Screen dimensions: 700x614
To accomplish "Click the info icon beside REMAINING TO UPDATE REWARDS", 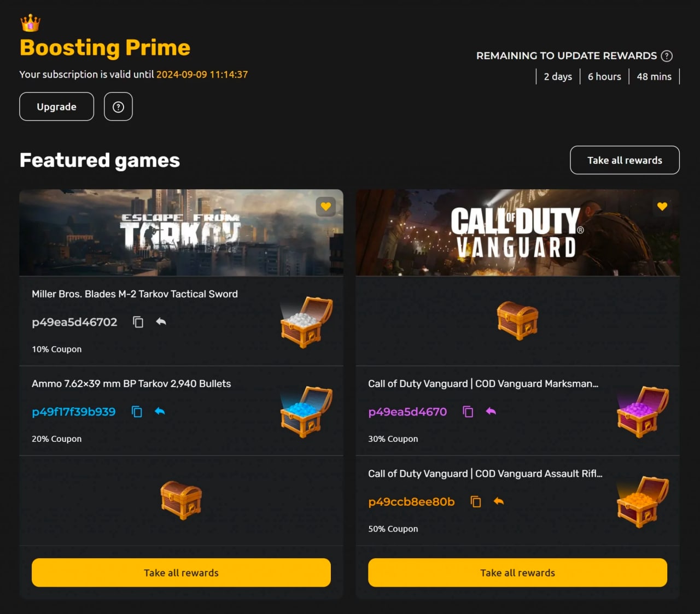I will [x=667, y=55].
